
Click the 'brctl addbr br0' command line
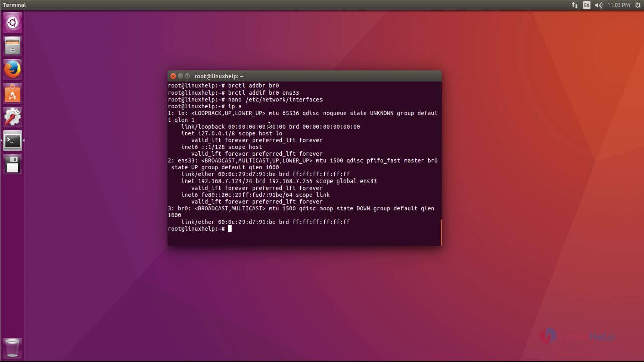click(223, 86)
